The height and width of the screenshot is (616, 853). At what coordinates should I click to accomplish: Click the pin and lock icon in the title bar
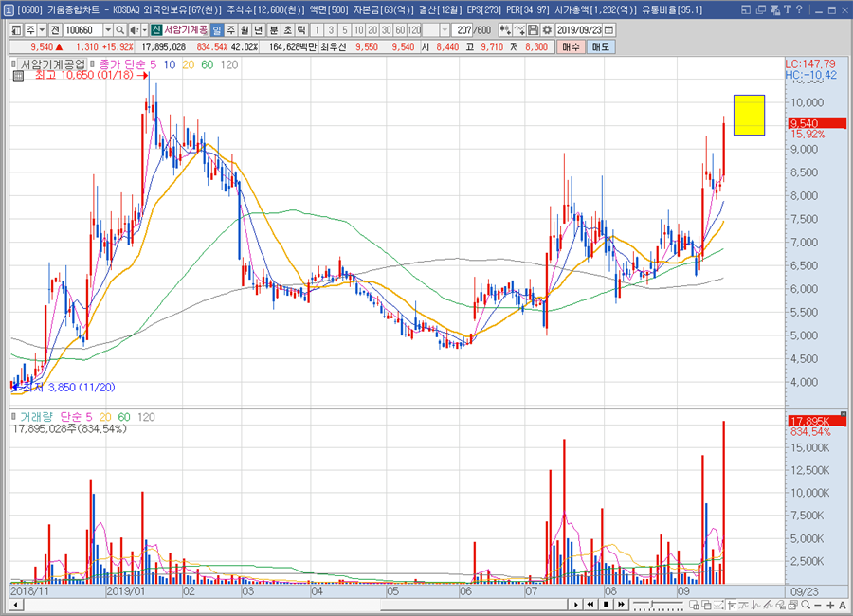point(774,9)
